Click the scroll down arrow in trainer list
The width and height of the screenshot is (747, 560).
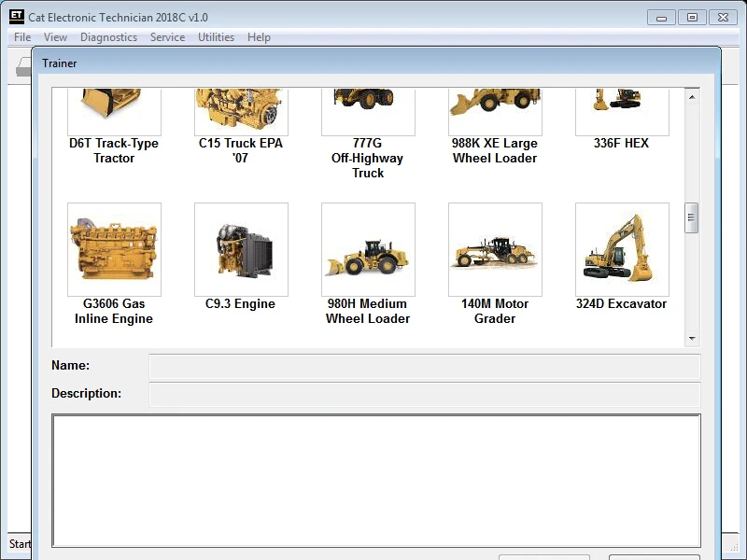tap(692, 339)
